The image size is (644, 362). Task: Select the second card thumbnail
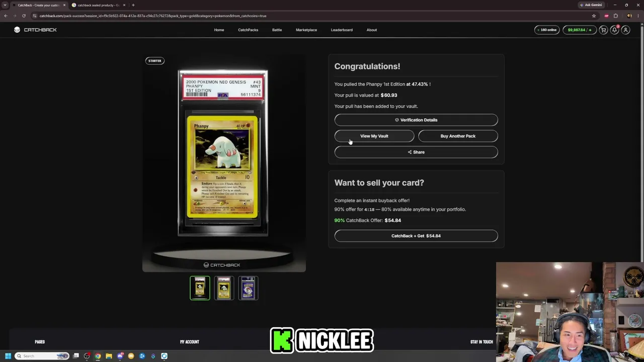click(x=224, y=288)
